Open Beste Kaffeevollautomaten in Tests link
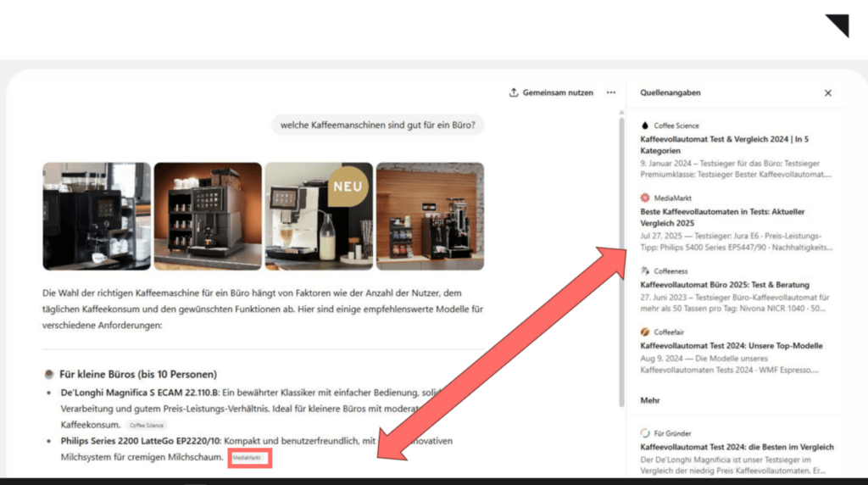The height and width of the screenshot is (485, 868). point(722,217)
